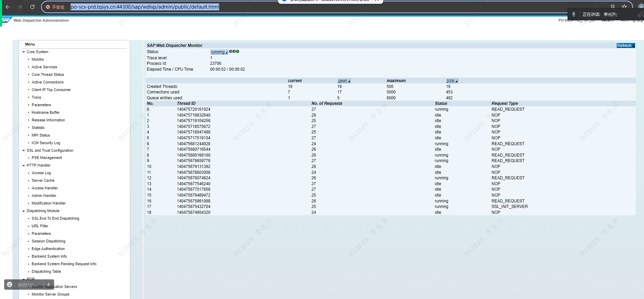The height and width of the screenshot is (299, 644).
Task: Open Access Log menu item
Action: point(41,173)
